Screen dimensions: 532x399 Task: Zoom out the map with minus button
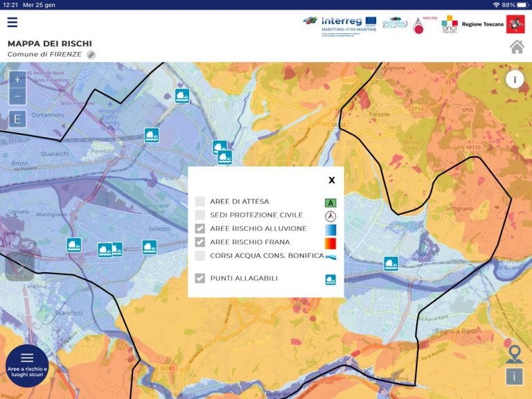point(17,97)
